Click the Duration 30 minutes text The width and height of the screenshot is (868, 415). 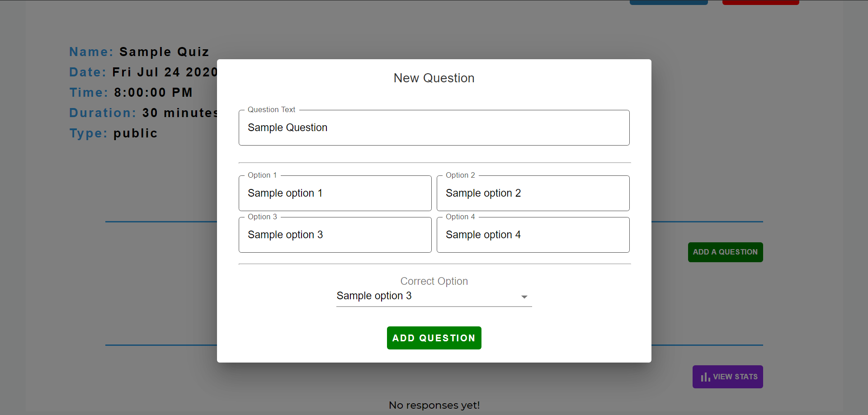click(x=180, y=113)
